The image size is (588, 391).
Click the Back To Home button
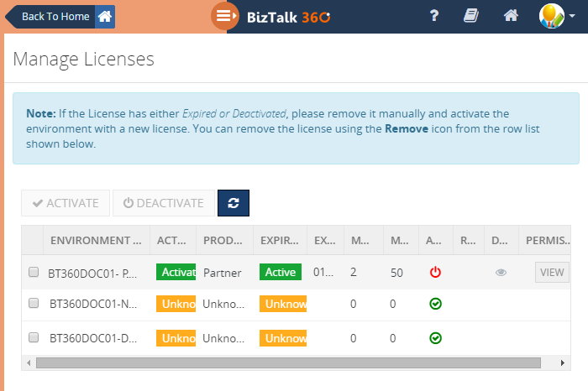point(60,17)
